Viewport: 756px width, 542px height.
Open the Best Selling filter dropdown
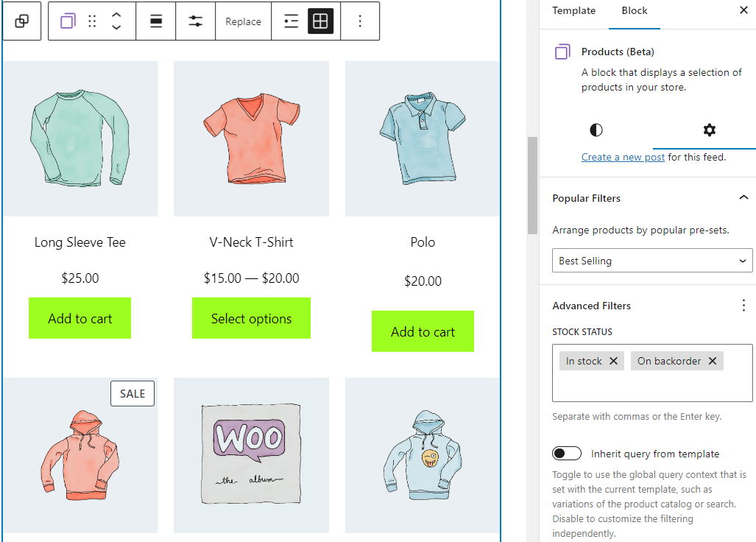coord(651,260)
